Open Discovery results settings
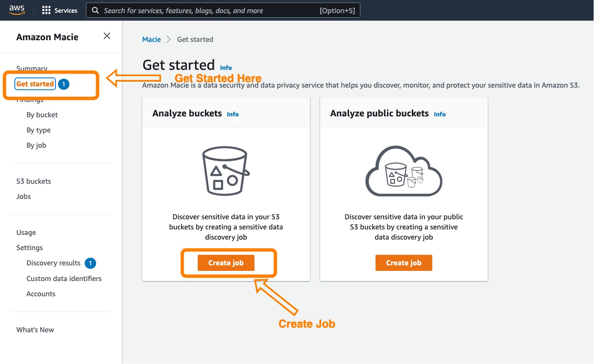This screenshot has width=594, height=364. click(x=53, y=263)
